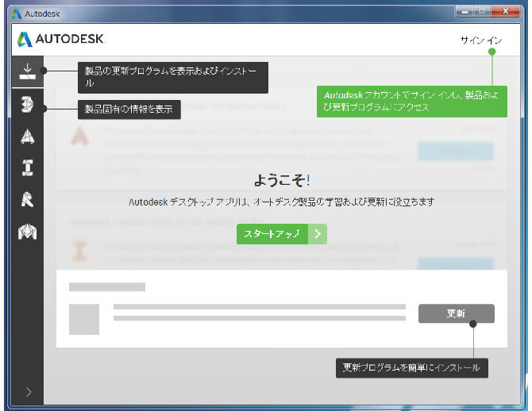Click tooltip 更新プログラムを簡単にインストール
532x411 pixels.
412,368
